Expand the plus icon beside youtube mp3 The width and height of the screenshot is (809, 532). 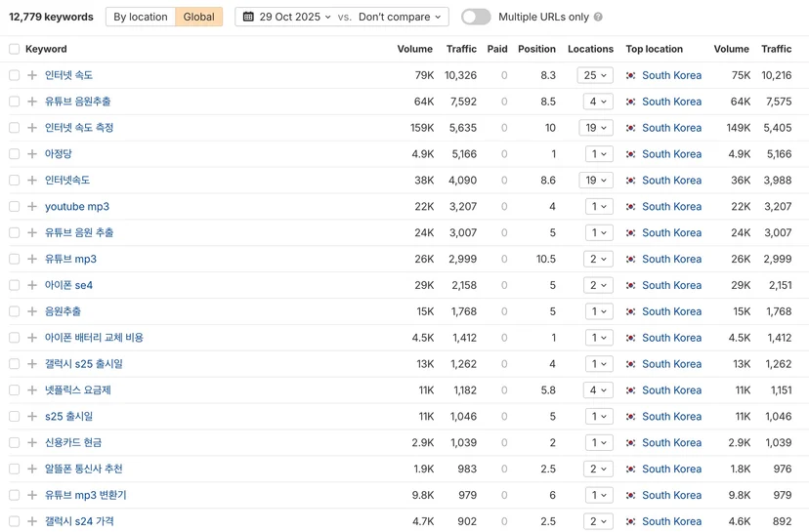pyautogui.click(x=32, y=206)
